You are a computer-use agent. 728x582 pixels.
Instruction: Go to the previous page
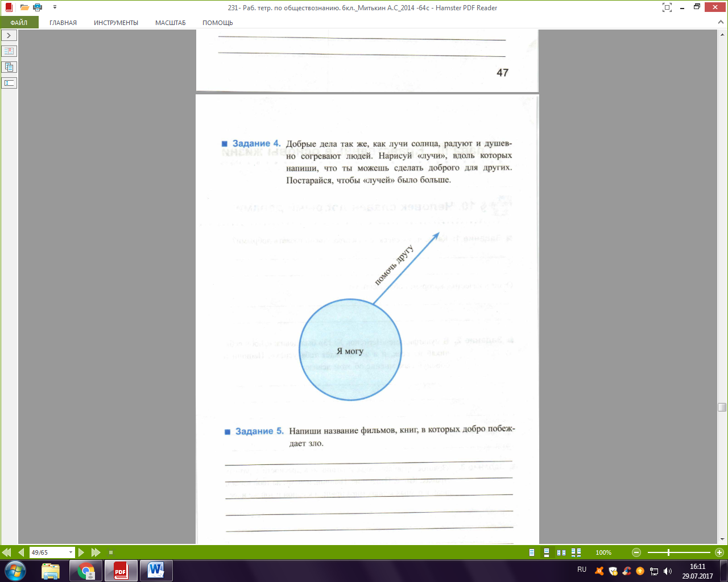pyautogui.click(x=21, y=552)
